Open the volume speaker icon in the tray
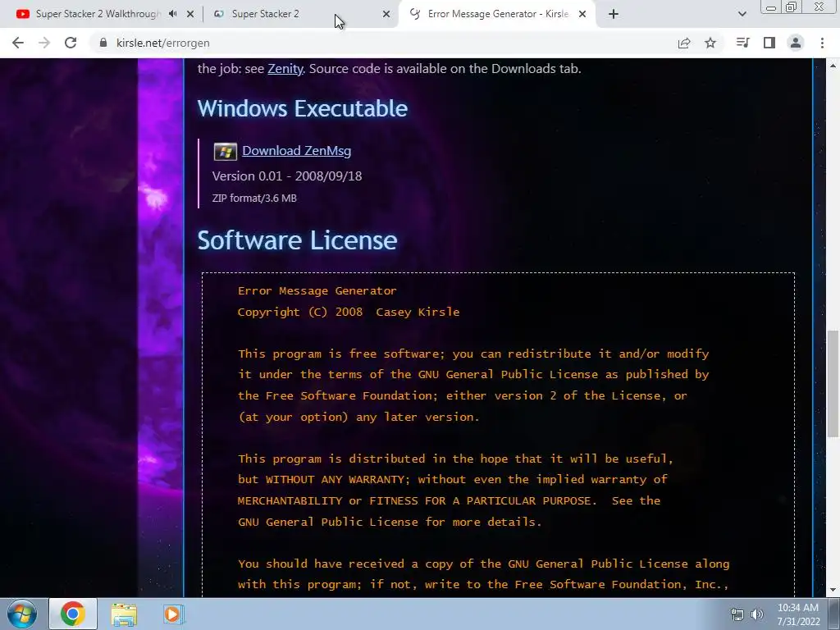Viewport: 840px width, 630px height. 757,614
